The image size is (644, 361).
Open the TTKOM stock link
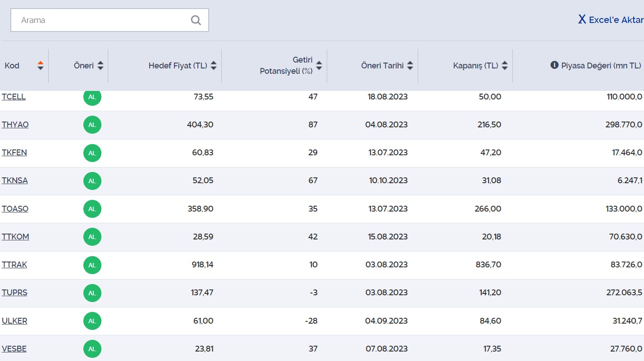pos(15,237)
